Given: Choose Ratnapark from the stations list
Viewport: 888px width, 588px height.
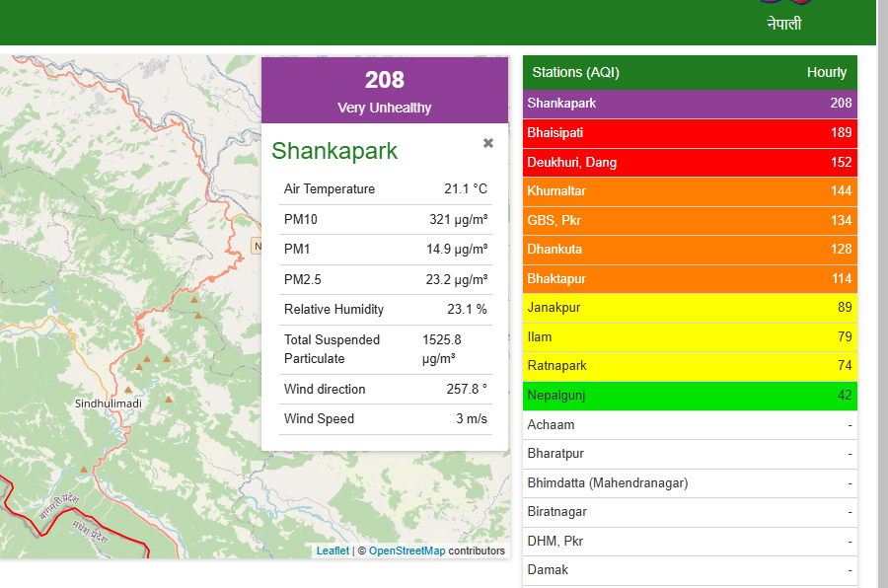Looking at the screenshot, I should pyautogui.click(x=689, y=366).
